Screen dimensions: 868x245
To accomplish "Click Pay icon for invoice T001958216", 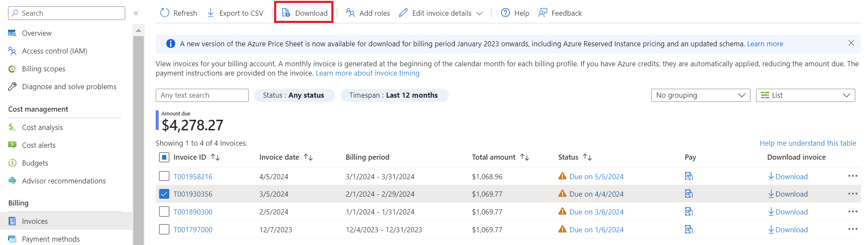I will 689,176.
